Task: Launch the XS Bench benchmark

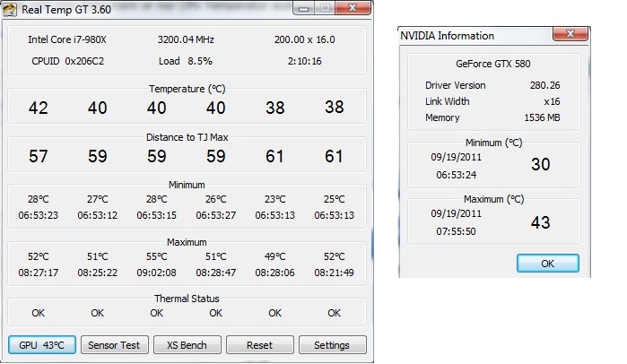Action: [187, 345]
